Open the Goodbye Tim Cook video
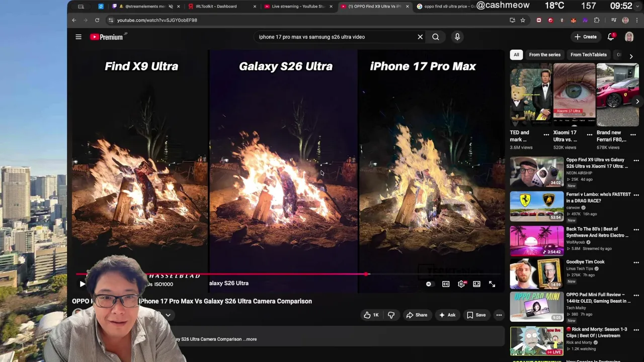Screen dimensions: 644x362 (x=537, y=274)
